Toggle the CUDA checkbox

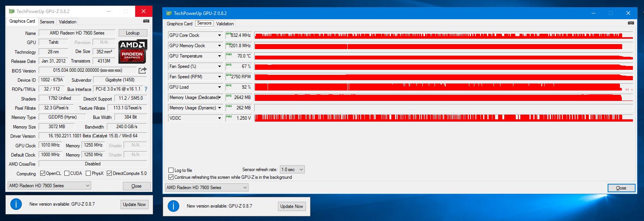coord(67,173)
